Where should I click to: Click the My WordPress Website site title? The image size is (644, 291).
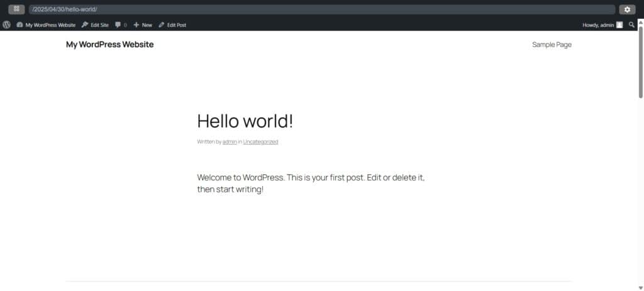click(x=109, y=45)
